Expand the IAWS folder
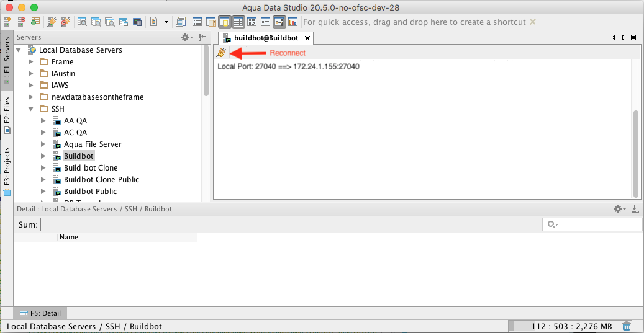 (31, 86)
